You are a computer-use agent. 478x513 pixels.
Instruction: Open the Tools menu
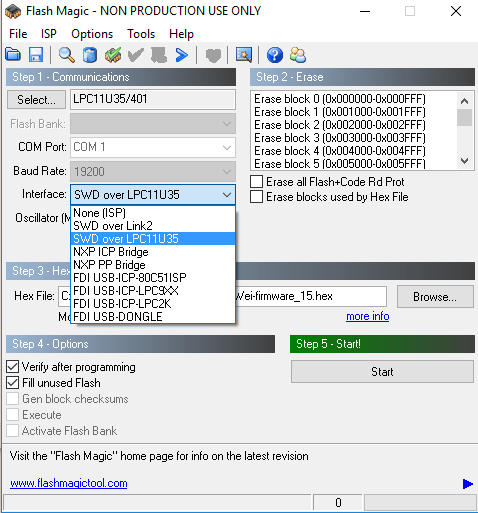coord(141,34)
